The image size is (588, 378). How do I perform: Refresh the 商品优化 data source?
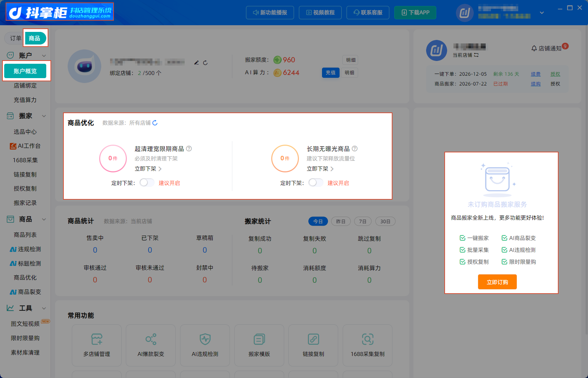pyautogui.click(x=155, y=123)
